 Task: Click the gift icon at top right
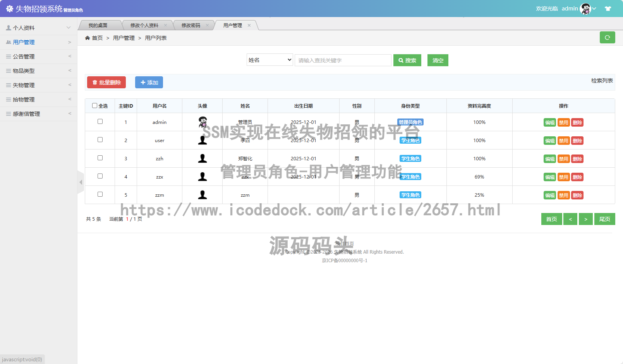pyautogui.click(x=608, y=8)
